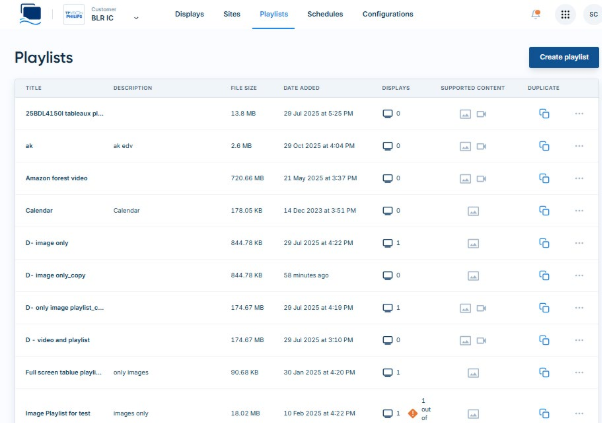602x424 pixels.
Task: Click the display icon in D- image only row
Action: click(x=388, y=243)
